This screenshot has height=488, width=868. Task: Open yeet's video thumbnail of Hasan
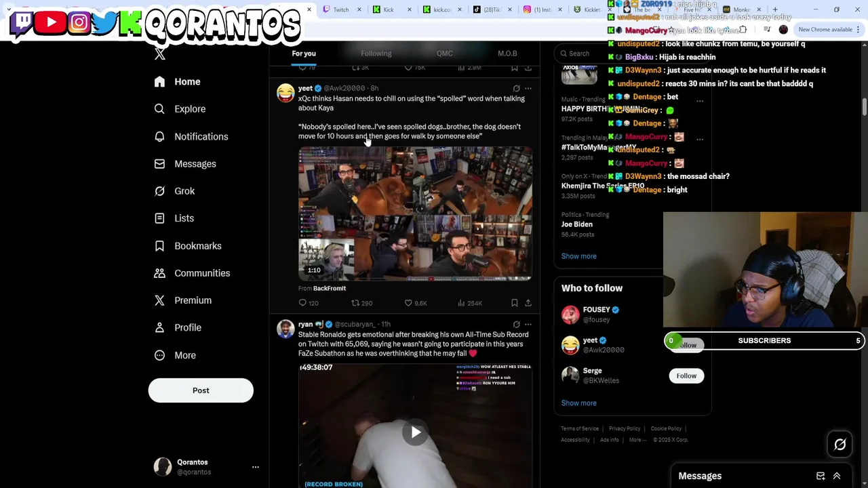(415, 213)
